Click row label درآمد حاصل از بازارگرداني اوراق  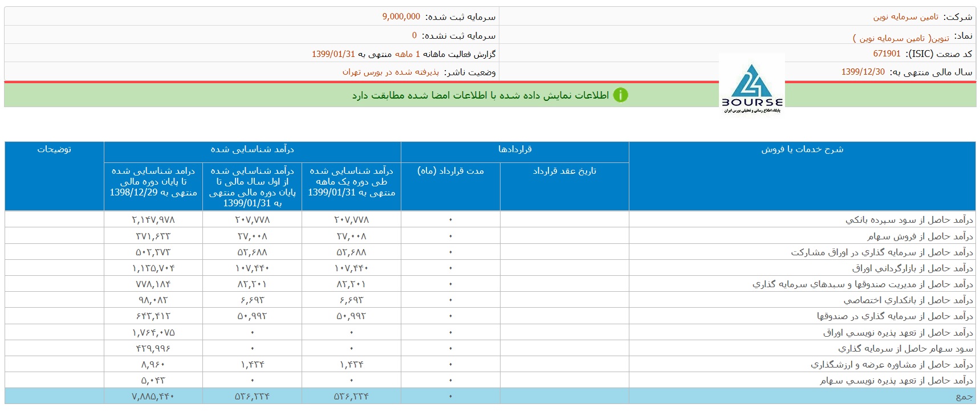[x=913, y=268]
